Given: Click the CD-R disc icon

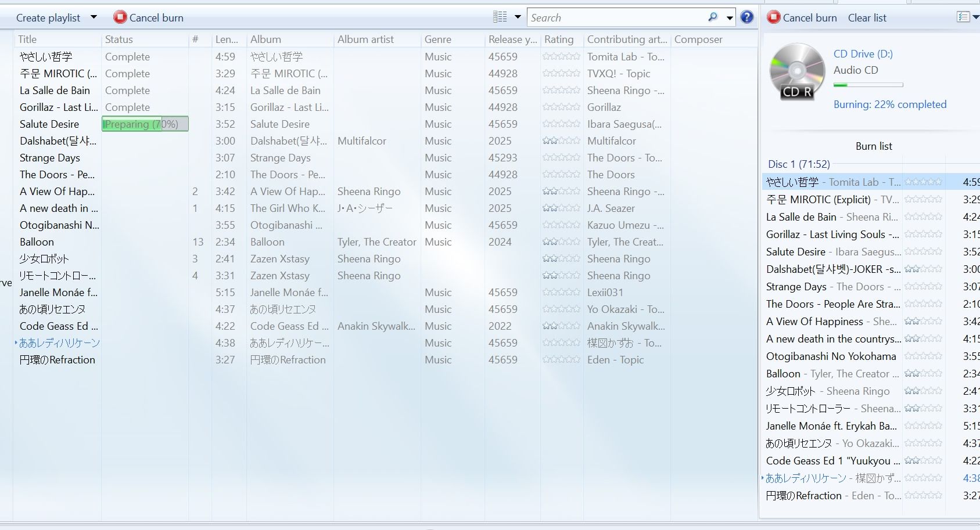Looking at the screenshot, I should [797, 71].
